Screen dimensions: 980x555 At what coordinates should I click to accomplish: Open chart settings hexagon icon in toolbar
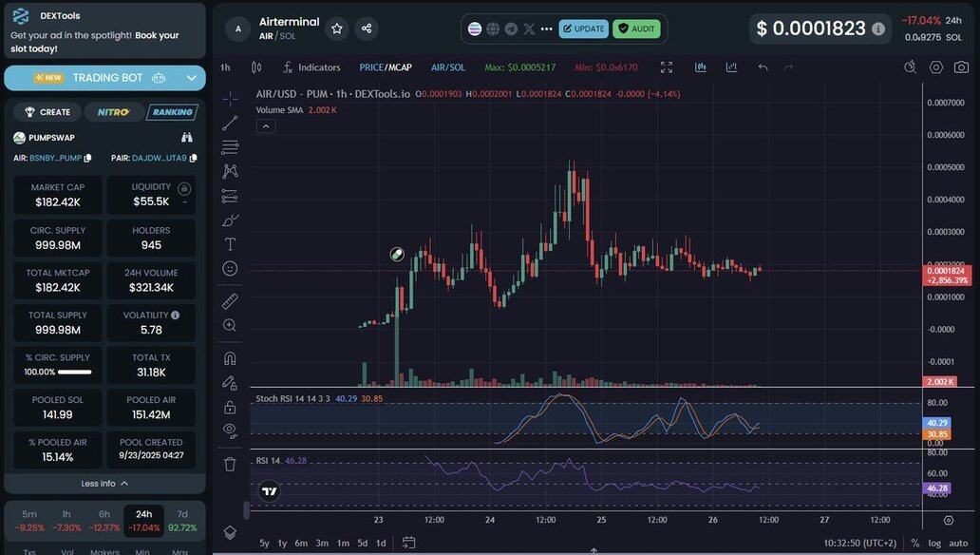(935, 67)
